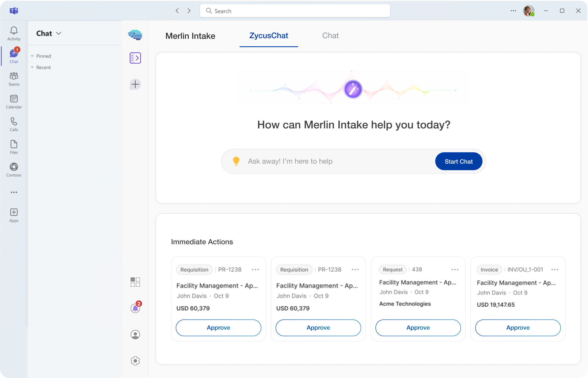Click the Teams Search box
The image size is (588, 378).
click(x=295, y=11)
